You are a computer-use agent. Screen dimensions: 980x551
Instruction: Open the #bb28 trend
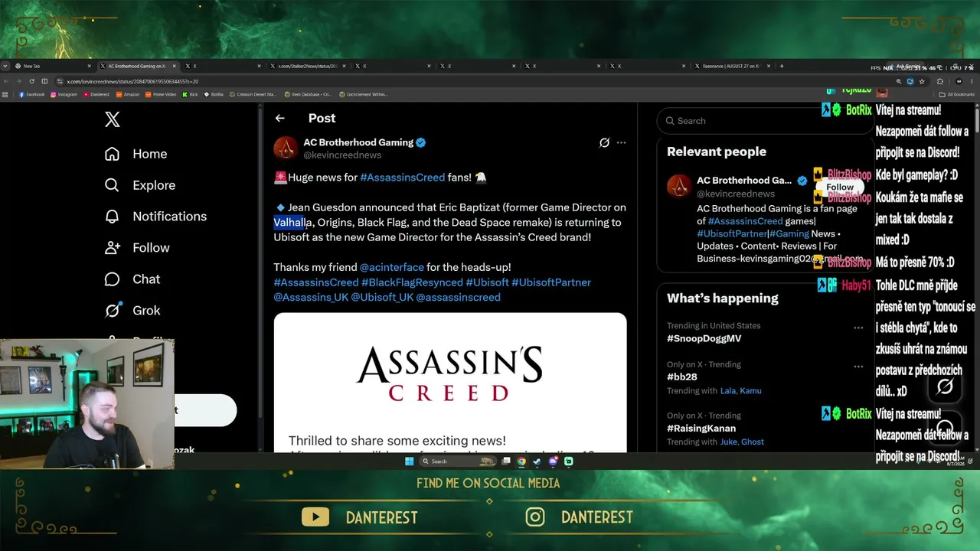682,377
